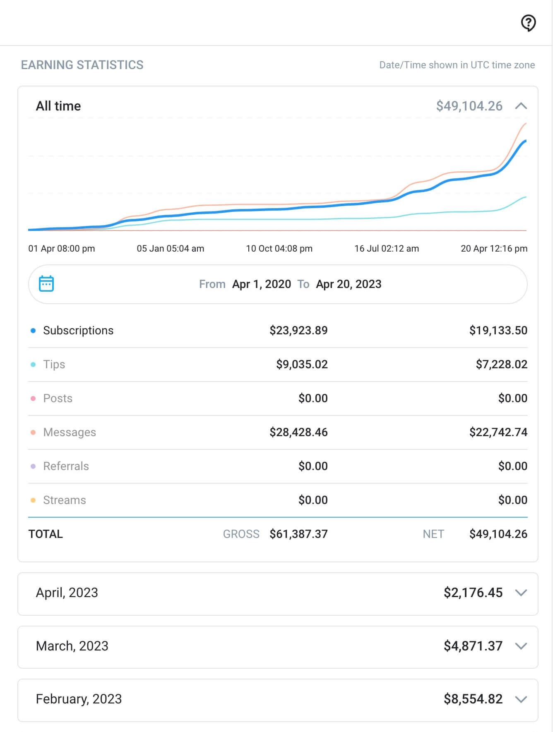Select the Messages row label

[x=70, y=432]
